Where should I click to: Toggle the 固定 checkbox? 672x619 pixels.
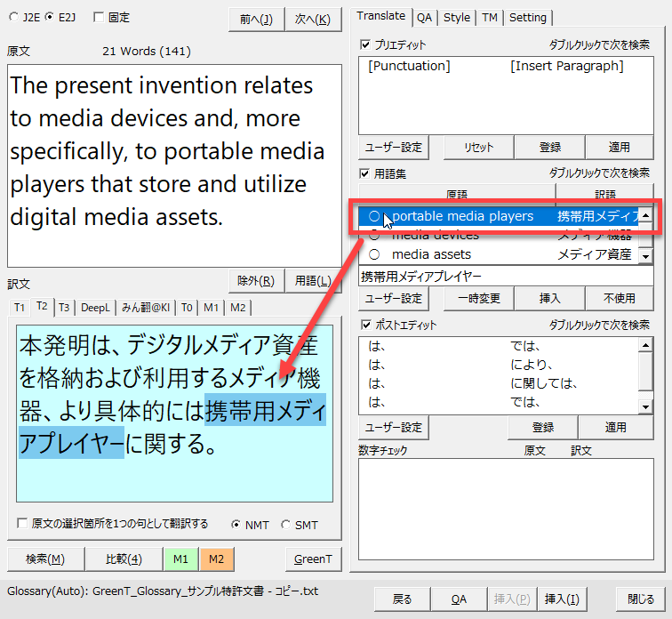click(100, 17)
